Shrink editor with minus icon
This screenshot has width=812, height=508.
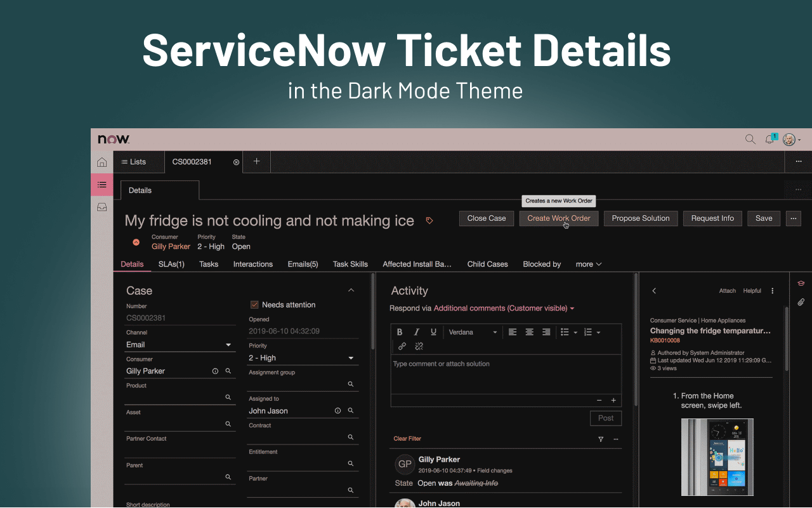pos(599,401)
